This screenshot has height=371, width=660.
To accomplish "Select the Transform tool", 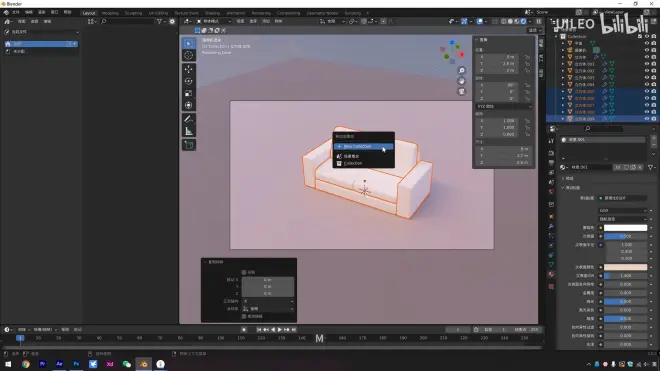I will point(189,105).
